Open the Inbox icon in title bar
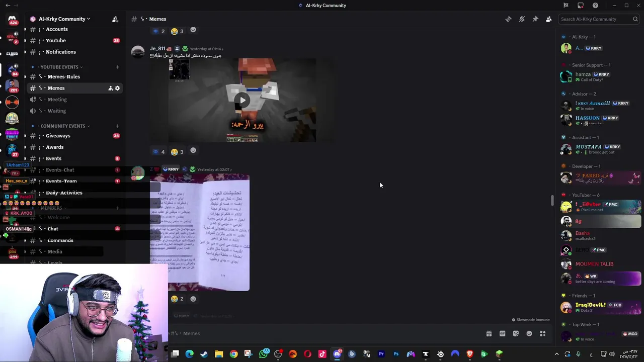 [x=581, y=6]
